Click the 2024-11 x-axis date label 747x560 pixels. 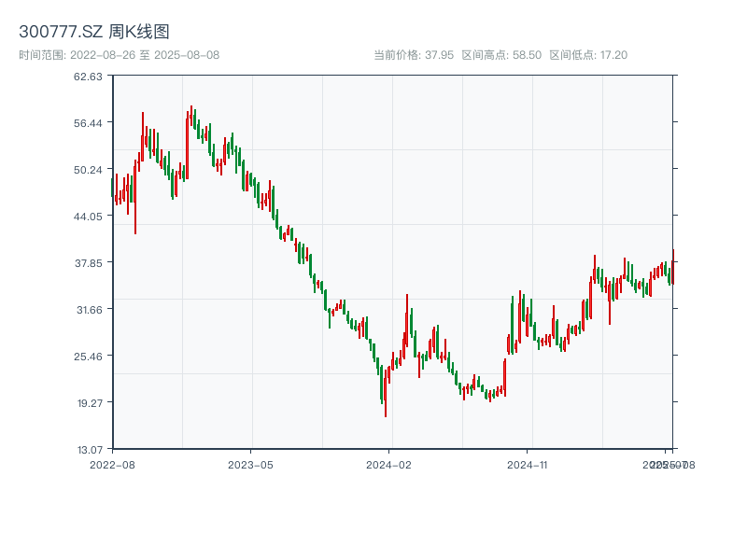[x=529, y=464]
